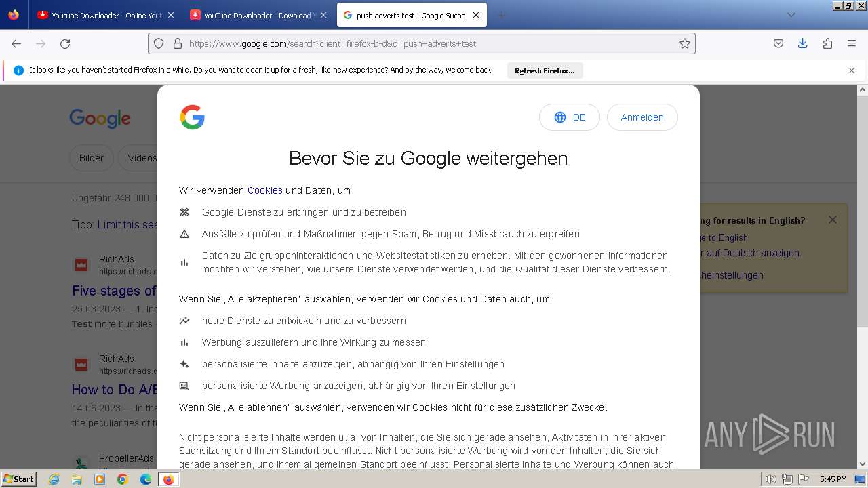Click the first RichAds result favicon
The height and width of the screenshot is (488, 868).
click(81, 264)
